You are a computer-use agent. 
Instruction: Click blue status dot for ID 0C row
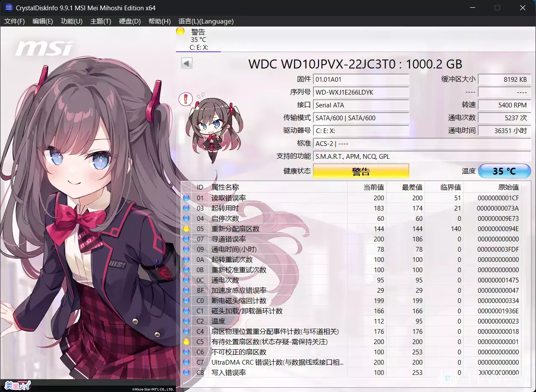(186, 280)
